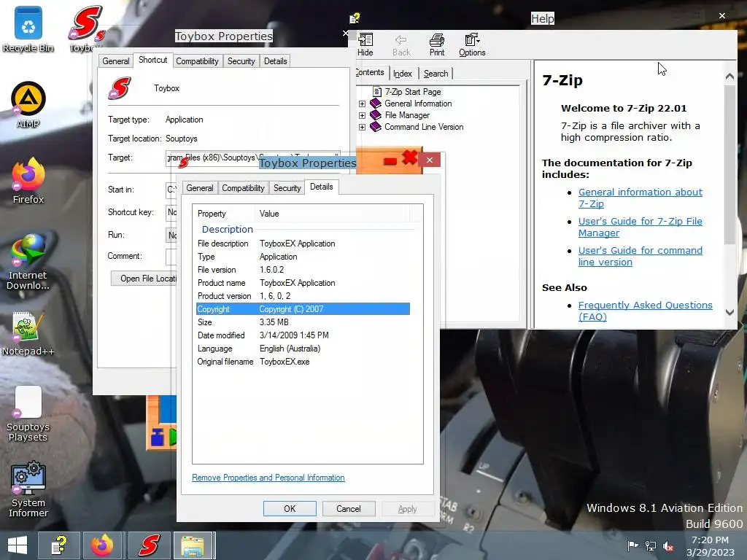Open the System Informer desktop shortcut
The image size is (747, 560).
pyautogui.click(x=28, y=489)
